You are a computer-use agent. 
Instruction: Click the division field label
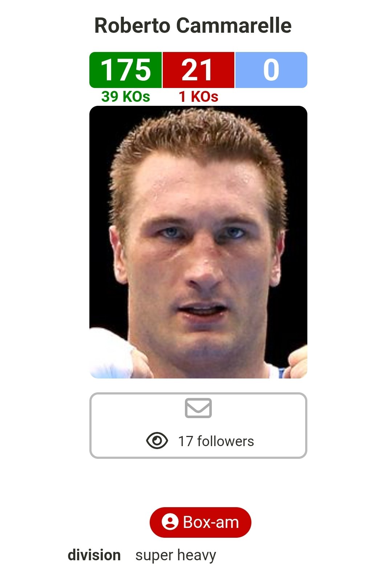[94, 555]
